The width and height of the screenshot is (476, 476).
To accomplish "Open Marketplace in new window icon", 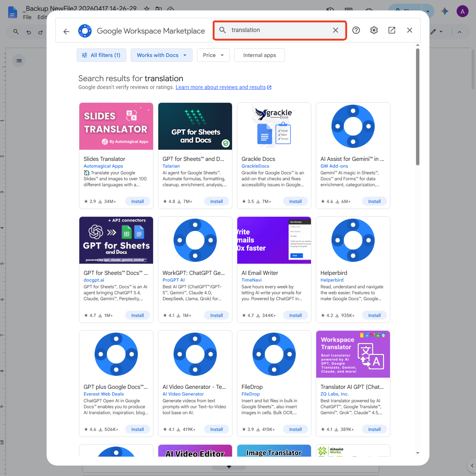I will pyautogui.click(x=392, y=30).
